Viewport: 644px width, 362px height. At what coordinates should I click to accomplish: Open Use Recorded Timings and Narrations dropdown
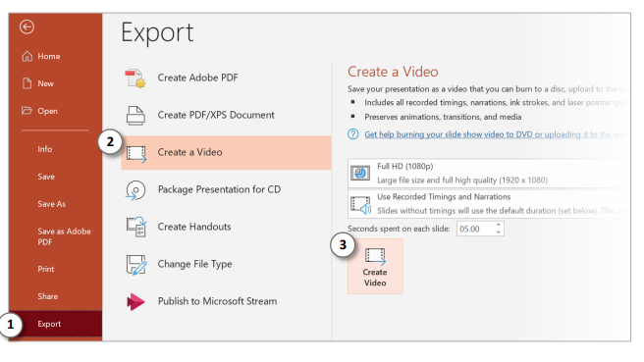[x=488, y=204]
